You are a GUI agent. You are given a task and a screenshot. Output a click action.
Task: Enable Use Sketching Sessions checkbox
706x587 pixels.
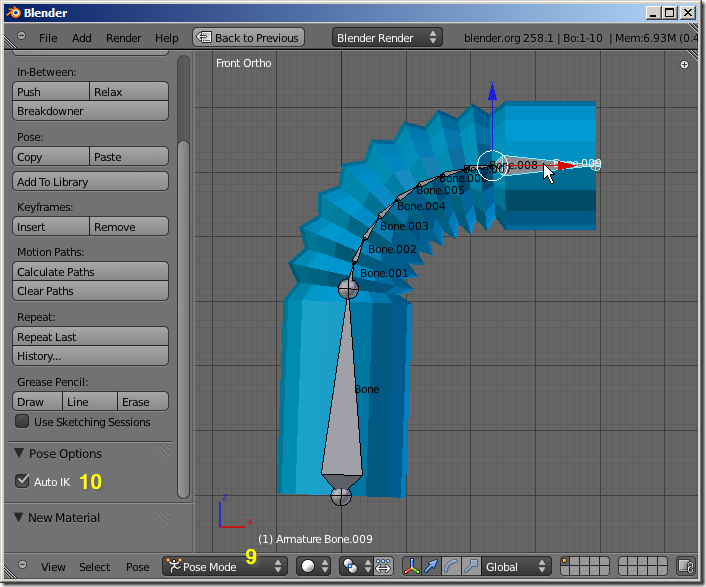(x=23, y=422)
